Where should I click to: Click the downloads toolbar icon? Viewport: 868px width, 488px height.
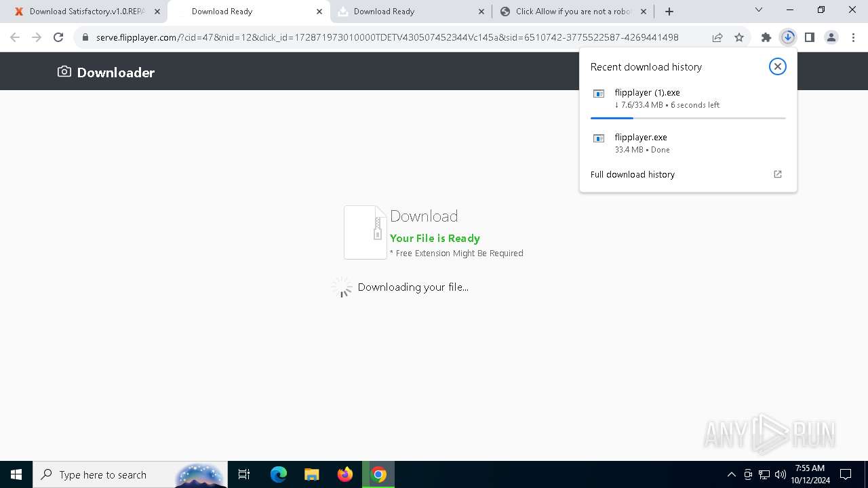788,37
